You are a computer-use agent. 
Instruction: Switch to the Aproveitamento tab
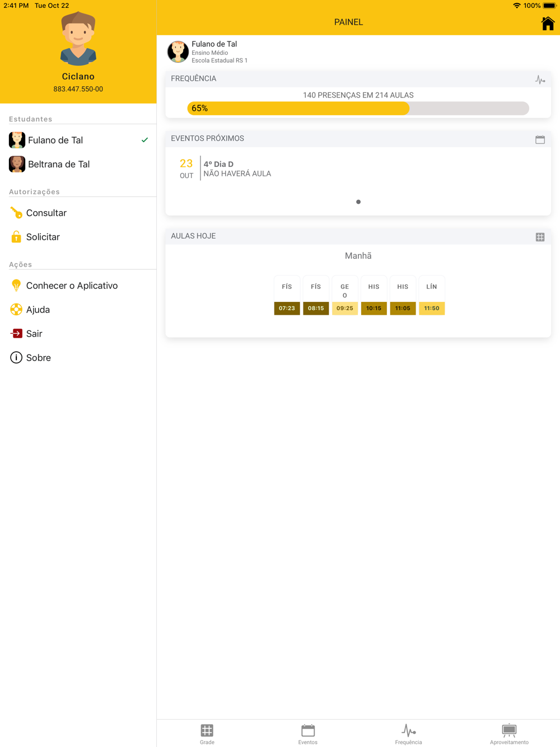pyautogui.click(x=509, y=734)
